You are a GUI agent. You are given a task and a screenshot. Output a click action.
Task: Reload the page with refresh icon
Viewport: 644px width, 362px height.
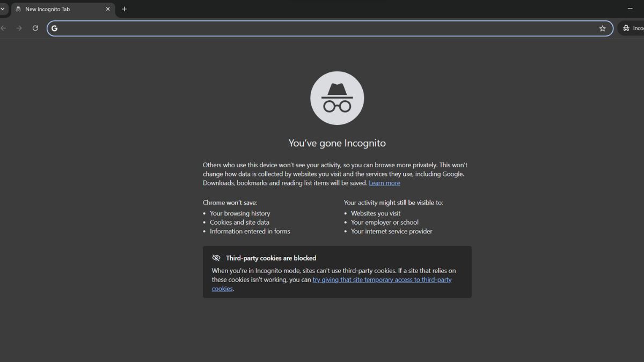click(x=35, y=28)
